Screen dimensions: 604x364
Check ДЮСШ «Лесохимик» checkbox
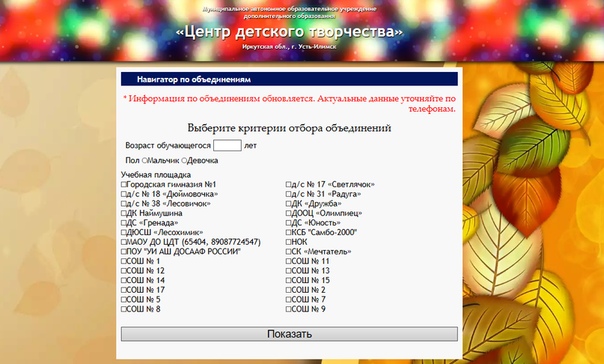coord(124,233)
